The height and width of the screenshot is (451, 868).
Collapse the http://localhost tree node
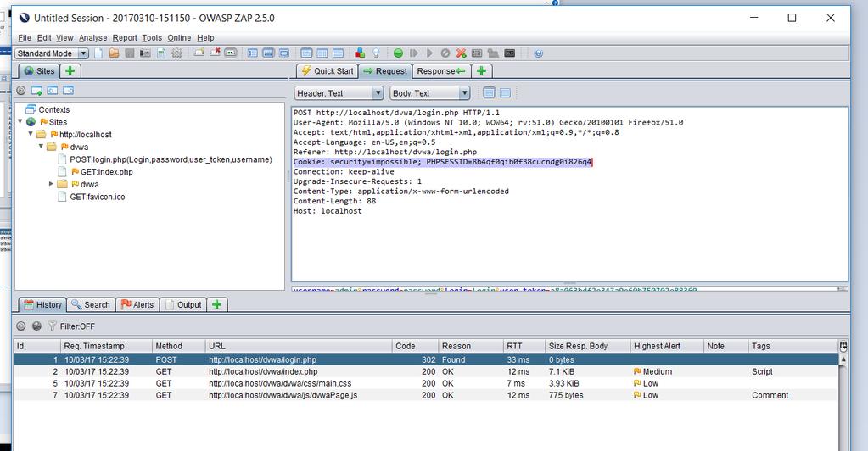point(31,134)
